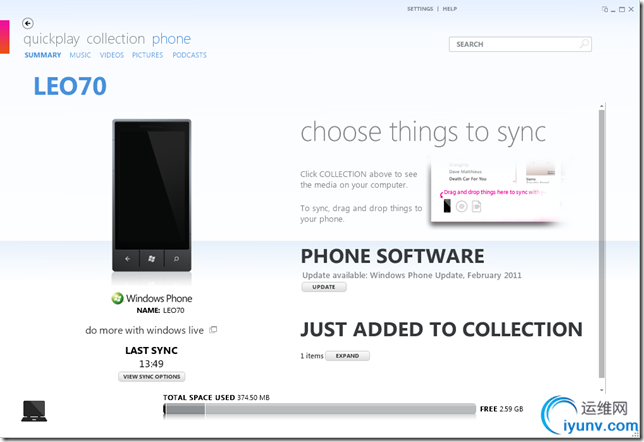Switch to the Podcasts tab
The image size is (644, 442).
coord(189,55)
